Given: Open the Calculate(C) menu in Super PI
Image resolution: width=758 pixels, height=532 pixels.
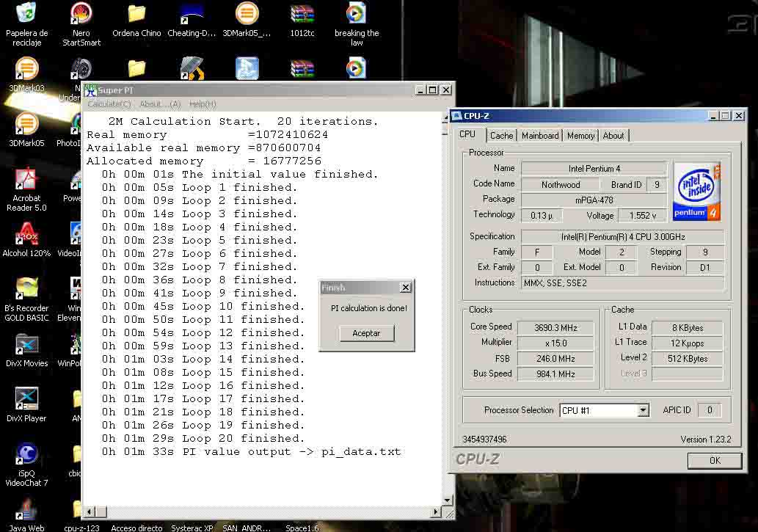Looking at the screenshot, I should coord(109,104).
